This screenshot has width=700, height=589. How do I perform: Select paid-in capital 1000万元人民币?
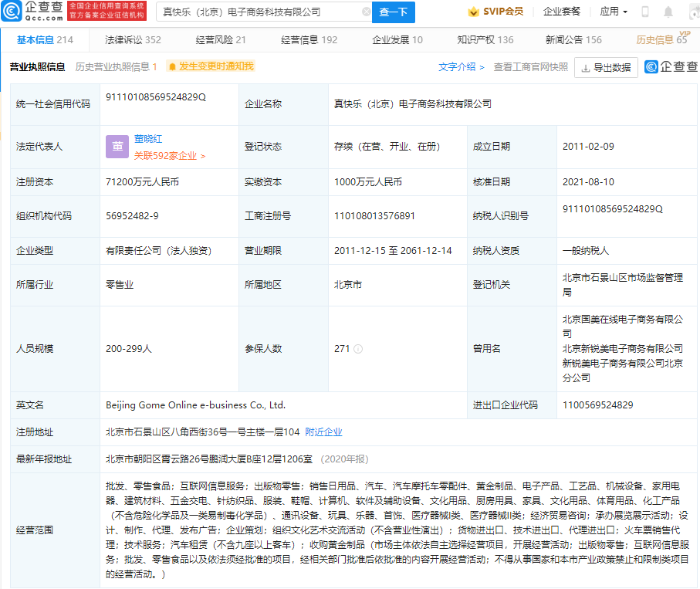tap(368, 182)
